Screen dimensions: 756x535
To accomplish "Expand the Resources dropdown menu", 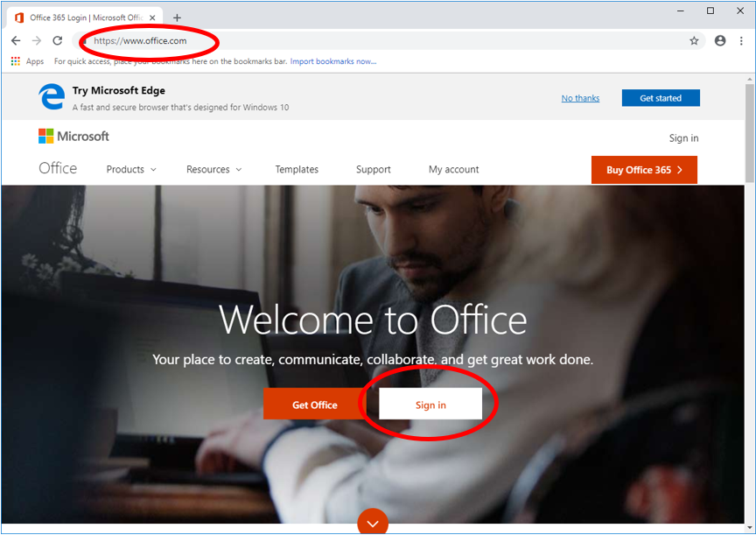I will 213,170.
